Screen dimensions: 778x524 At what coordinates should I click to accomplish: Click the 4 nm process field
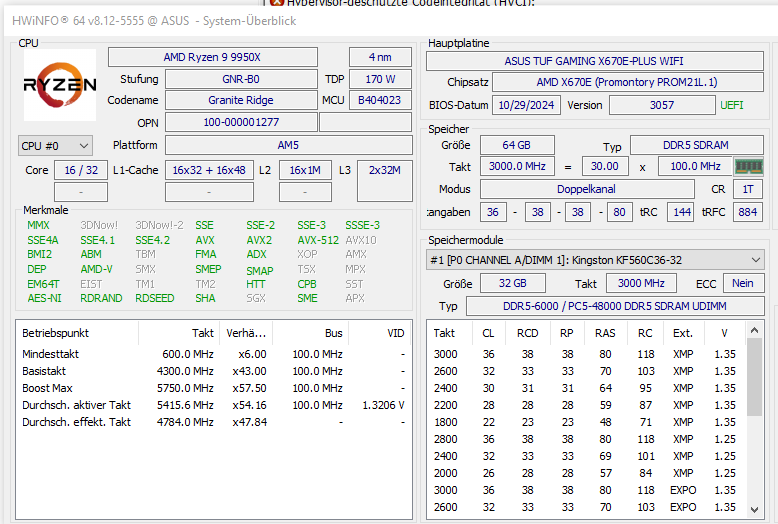380,57
